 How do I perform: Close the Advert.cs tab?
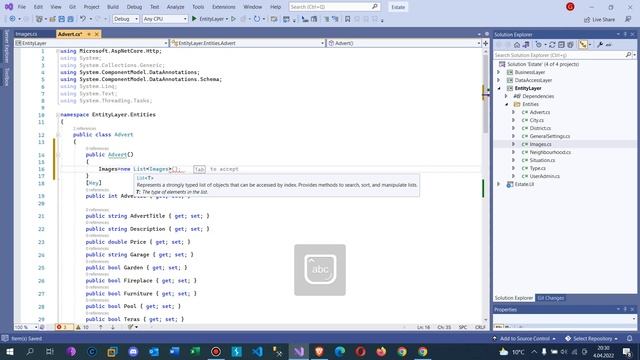97,34
